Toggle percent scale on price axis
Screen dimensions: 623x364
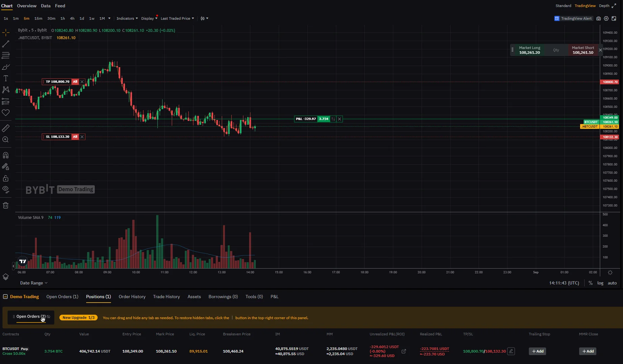tap(591, 283)
